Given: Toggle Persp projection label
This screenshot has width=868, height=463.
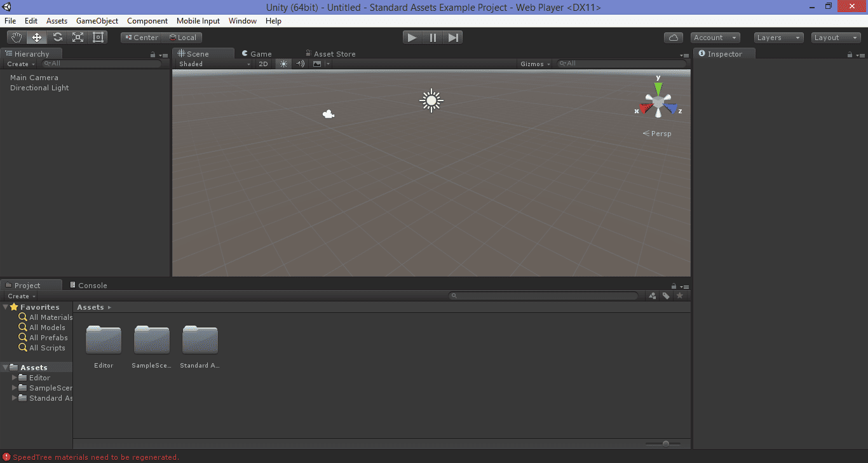Looking at the screenshot, I should (x=657, y=134).
